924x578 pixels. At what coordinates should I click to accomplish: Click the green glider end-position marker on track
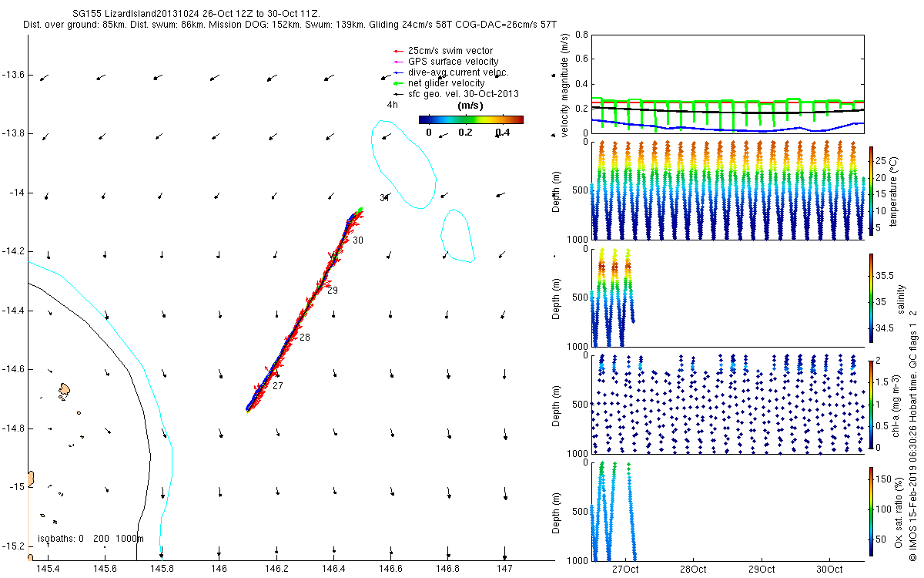click(x=360, y=209)
